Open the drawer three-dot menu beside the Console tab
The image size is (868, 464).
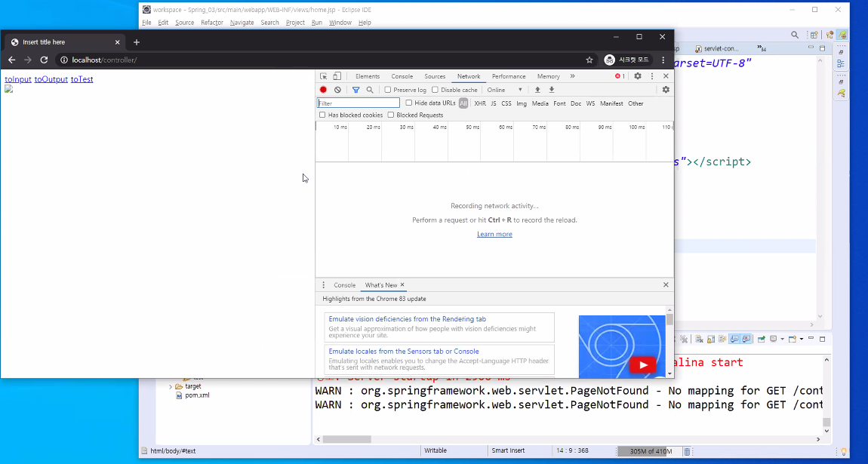(324, 285)
